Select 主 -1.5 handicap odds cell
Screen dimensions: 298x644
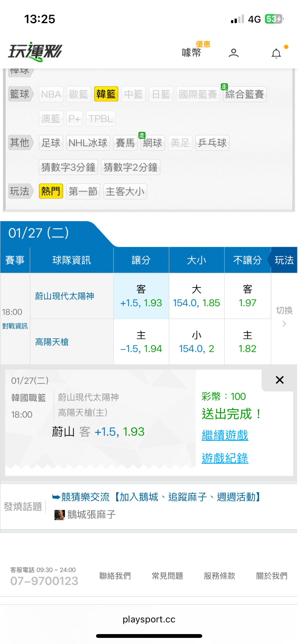point(141,342)
